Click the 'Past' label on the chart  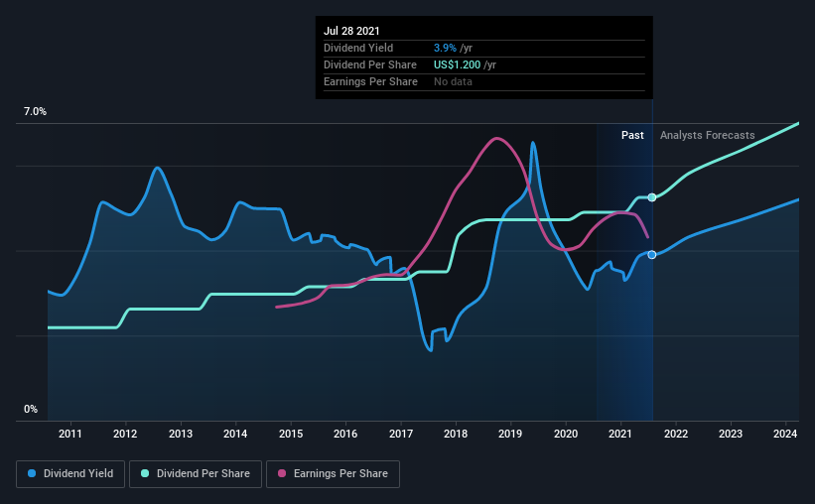pyautogui.click(x=632, y=135)
